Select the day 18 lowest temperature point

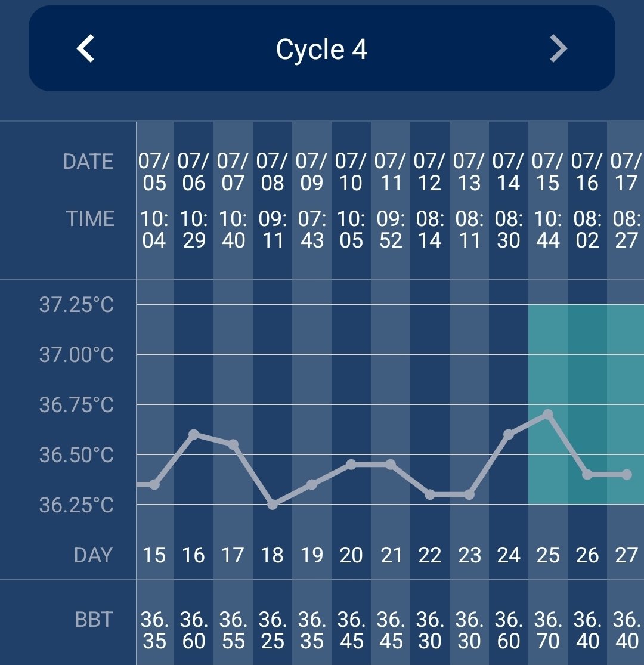[273, 505]
